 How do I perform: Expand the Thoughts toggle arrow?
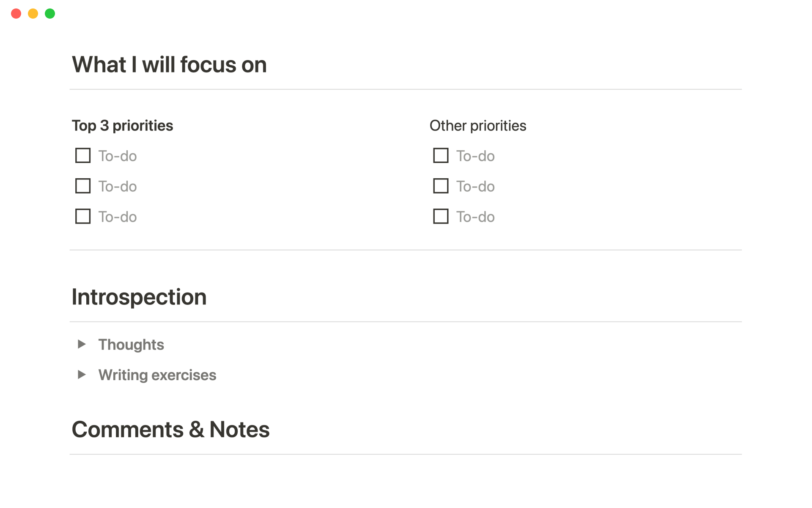pyautogui.click(x=82, y=344)
